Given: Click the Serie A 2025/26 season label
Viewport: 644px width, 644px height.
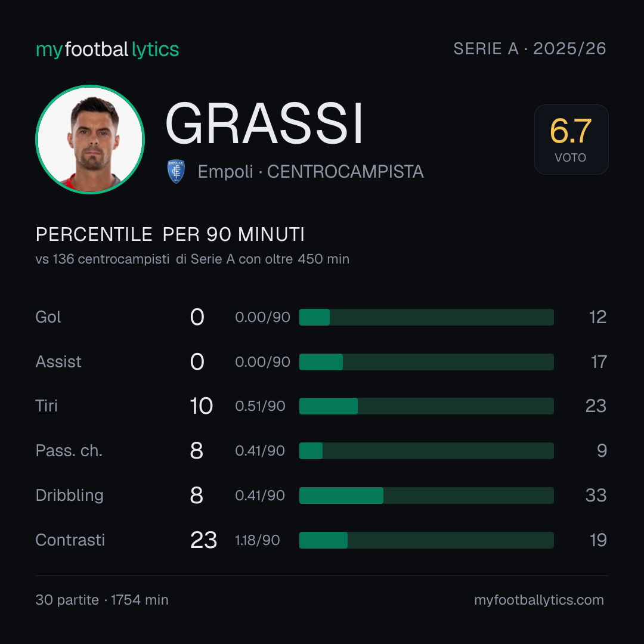Looking at the screenshot, I should 530,48.
